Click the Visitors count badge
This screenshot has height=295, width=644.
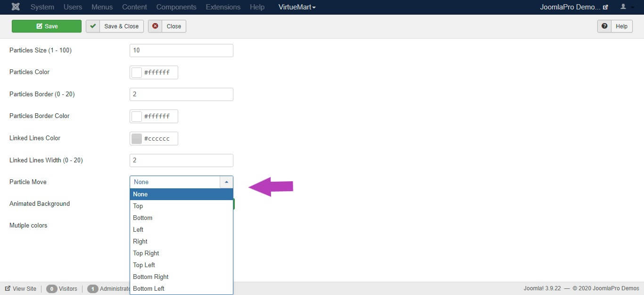(x=52, y=288)
